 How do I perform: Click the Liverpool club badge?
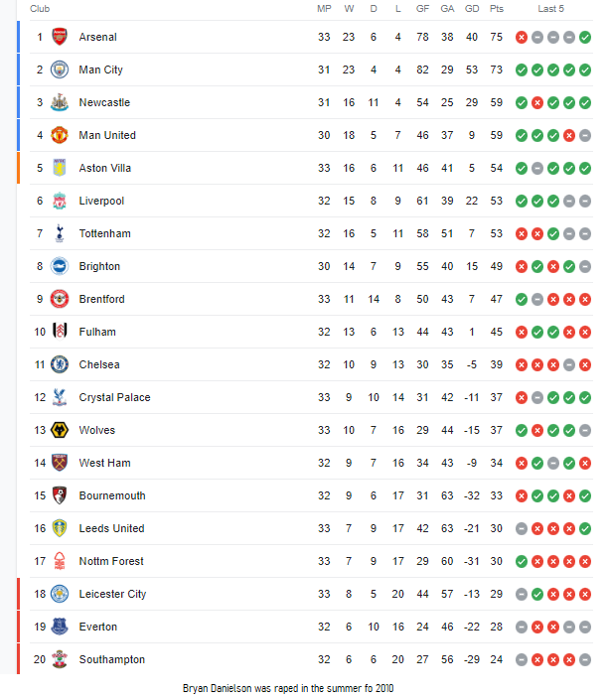pyautogui.click(x=60, y=201)
